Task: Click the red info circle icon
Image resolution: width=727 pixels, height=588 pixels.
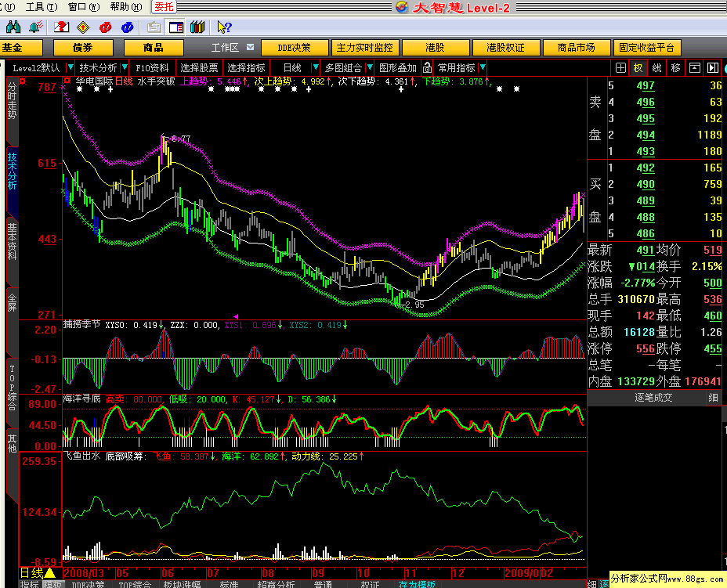Action: tap(105, 27)
